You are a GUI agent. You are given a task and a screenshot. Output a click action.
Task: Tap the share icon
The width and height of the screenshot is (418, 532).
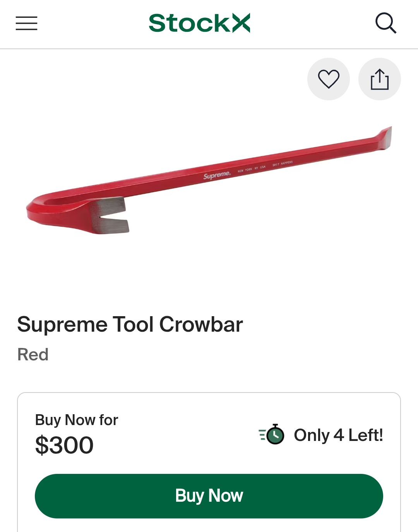click(x=380, y=79)
